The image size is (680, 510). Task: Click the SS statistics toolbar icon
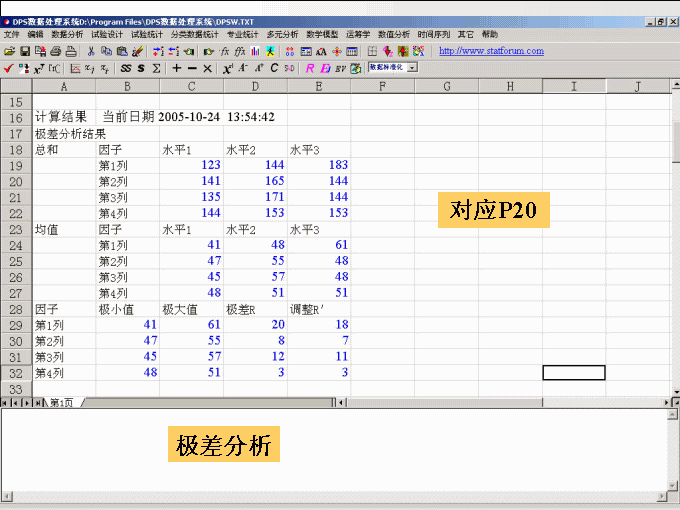point(126,68)
